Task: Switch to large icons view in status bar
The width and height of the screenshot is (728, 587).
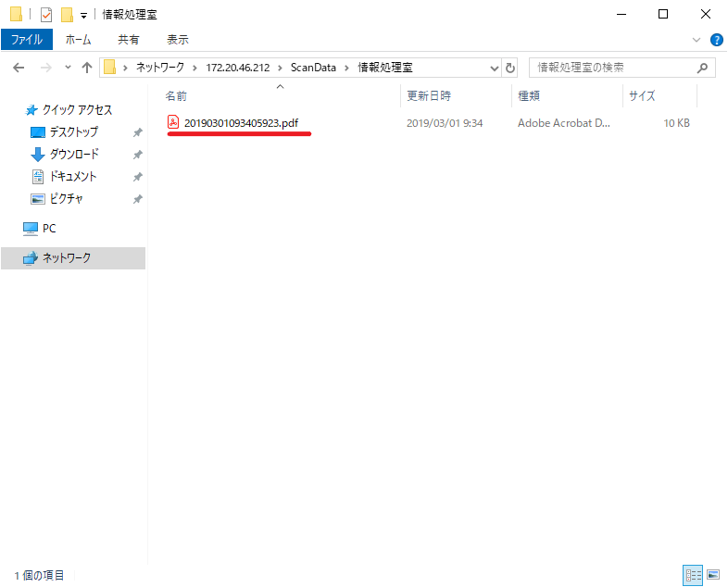Action: tap(713, 575)
